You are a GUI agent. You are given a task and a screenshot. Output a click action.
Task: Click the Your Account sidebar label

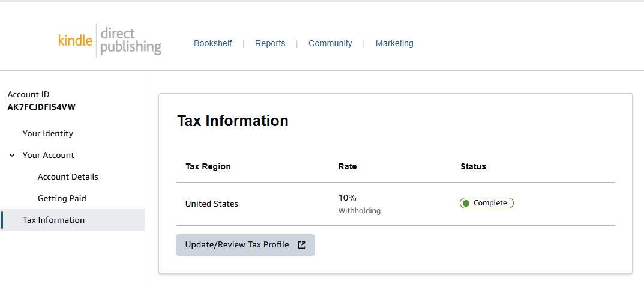48,155
